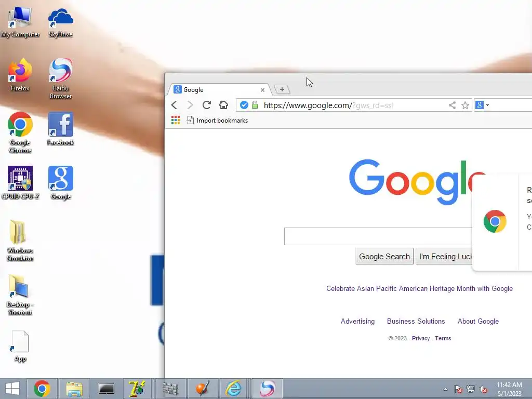
Task: Select the Google Chrome desktop shortcut
Action: pos(20,132)
